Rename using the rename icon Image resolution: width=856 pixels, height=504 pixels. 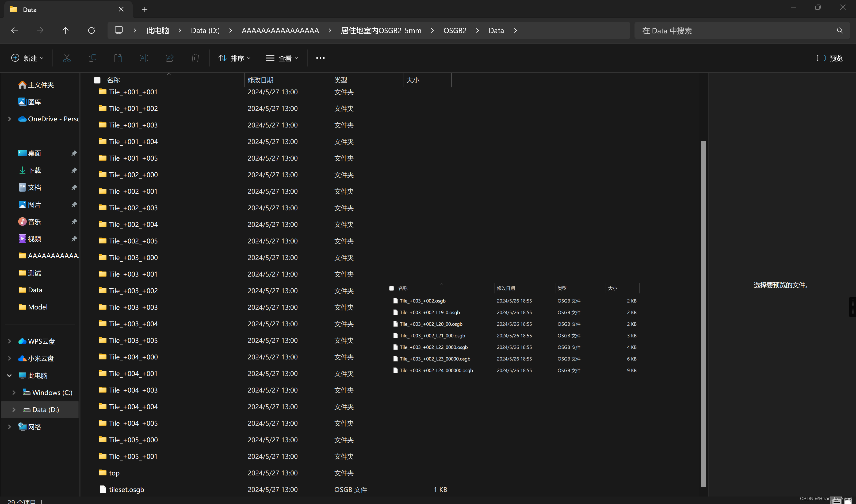click(x=144, y=58)
